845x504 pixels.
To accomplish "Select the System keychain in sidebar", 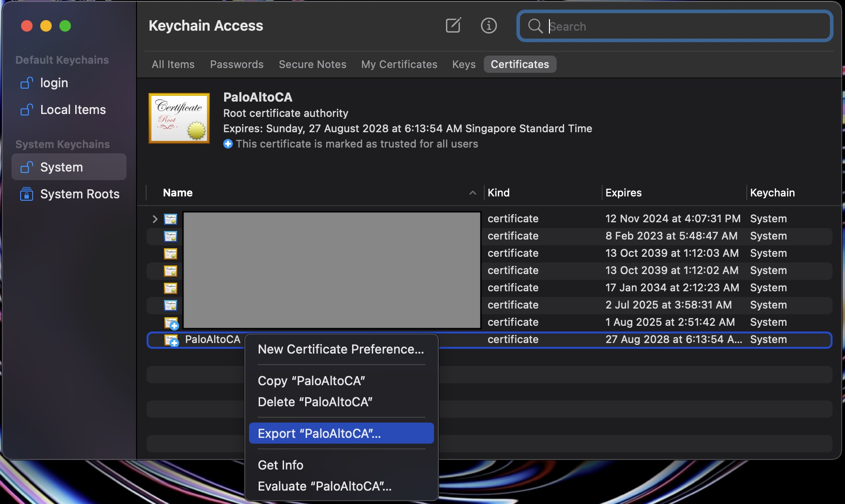I will tap(61, 167).
